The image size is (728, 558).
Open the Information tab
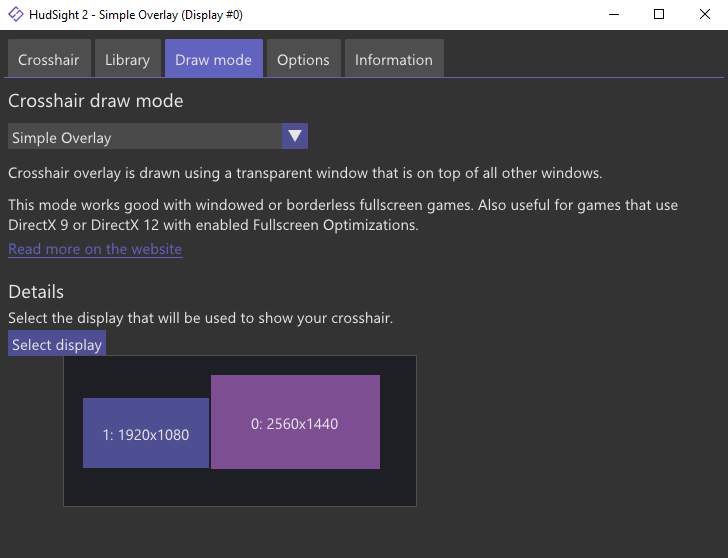click(394, 60)
